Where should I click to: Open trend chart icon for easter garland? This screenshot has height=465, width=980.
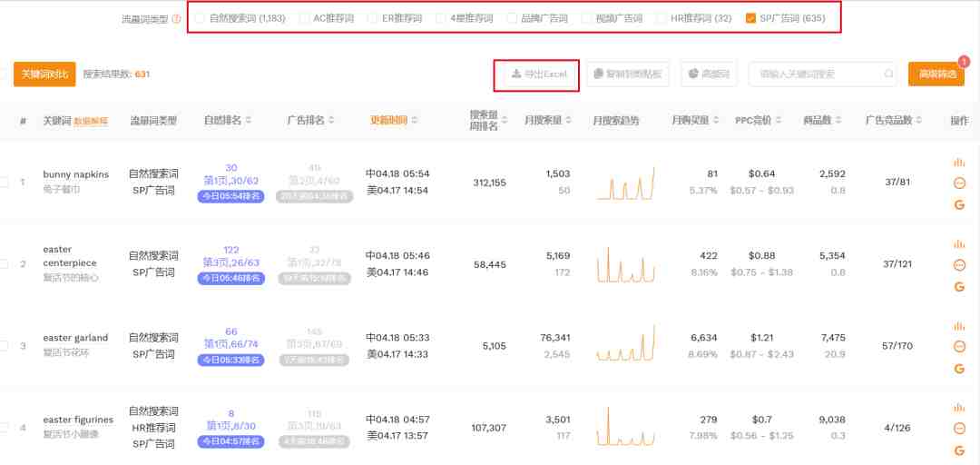tap(959, 326)
